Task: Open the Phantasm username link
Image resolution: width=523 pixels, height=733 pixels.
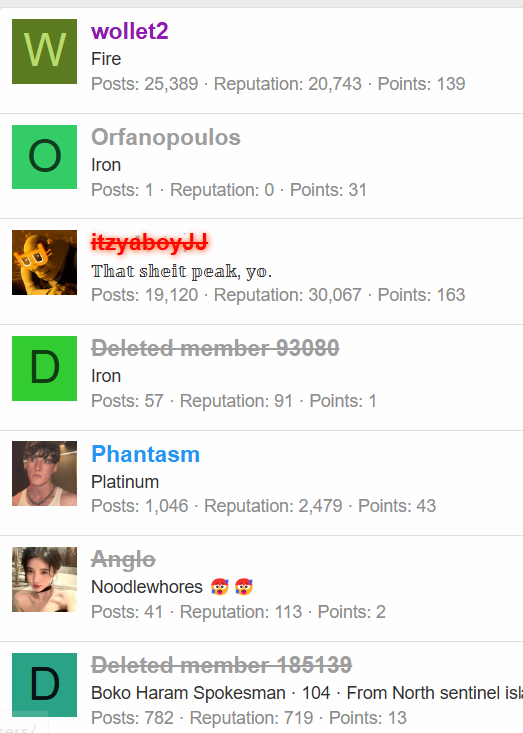Action: (x=145, y=454)
